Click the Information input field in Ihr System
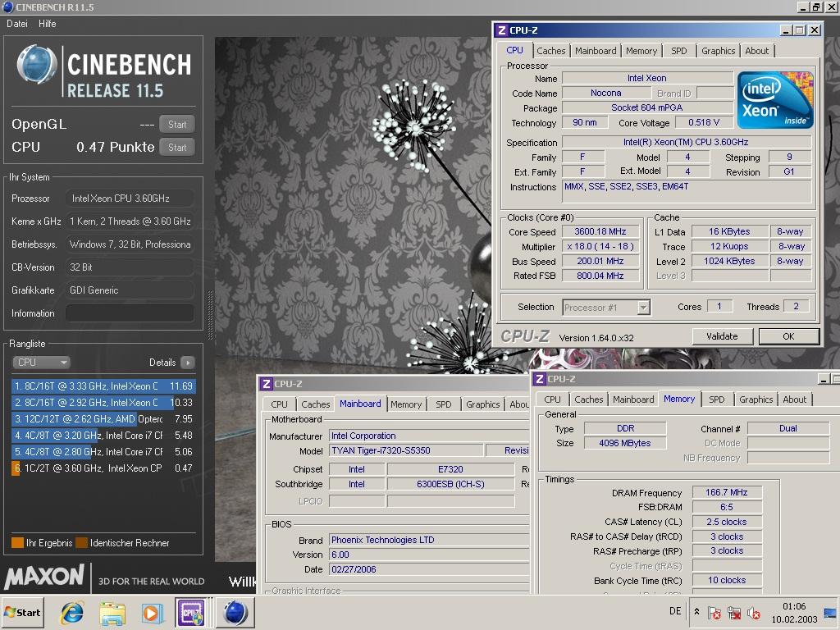The image size is (840, 630). click(130, 313)
